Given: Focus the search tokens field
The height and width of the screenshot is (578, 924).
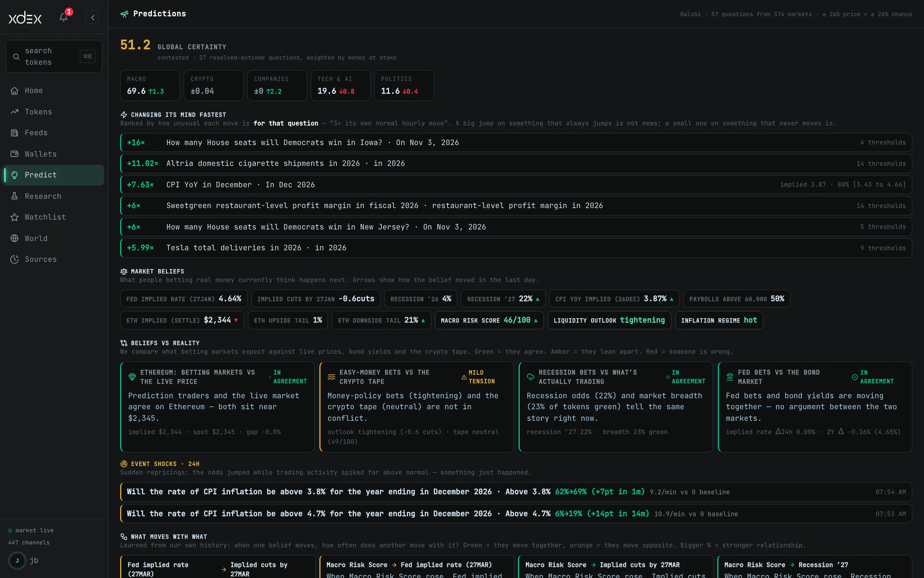Looking at the screenshot, I should click(54, 56).
